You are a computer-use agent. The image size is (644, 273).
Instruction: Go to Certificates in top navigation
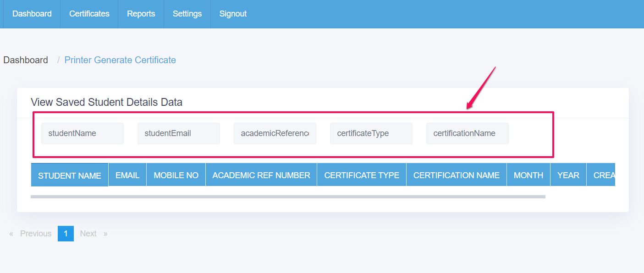pyautogui.click(x=89, y=14)
